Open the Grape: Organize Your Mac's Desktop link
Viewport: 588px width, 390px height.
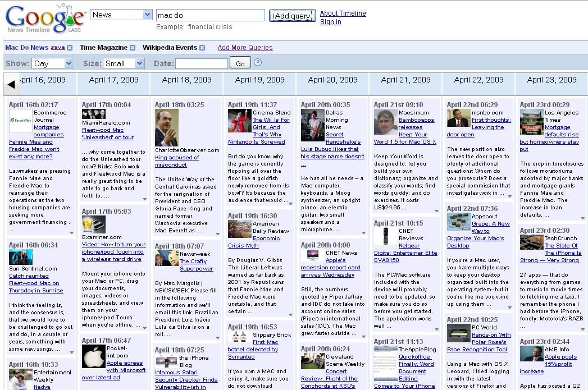[478, 235]
